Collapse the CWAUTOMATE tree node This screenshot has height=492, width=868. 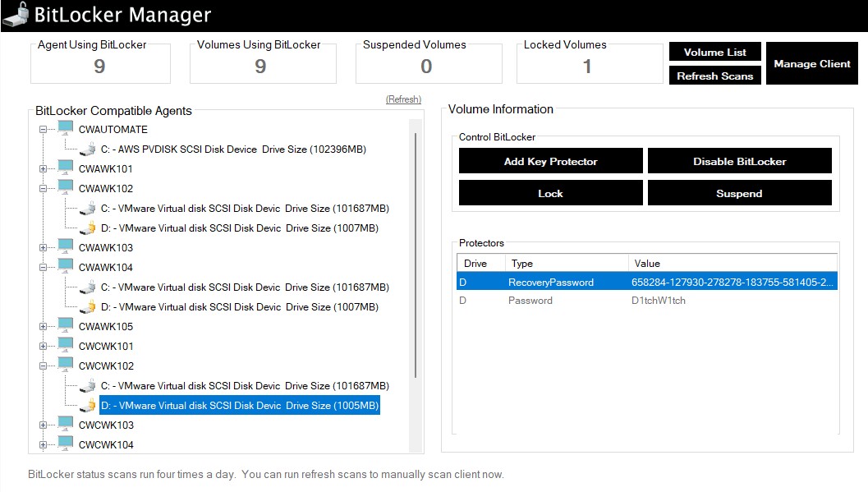tap(44, 130)
